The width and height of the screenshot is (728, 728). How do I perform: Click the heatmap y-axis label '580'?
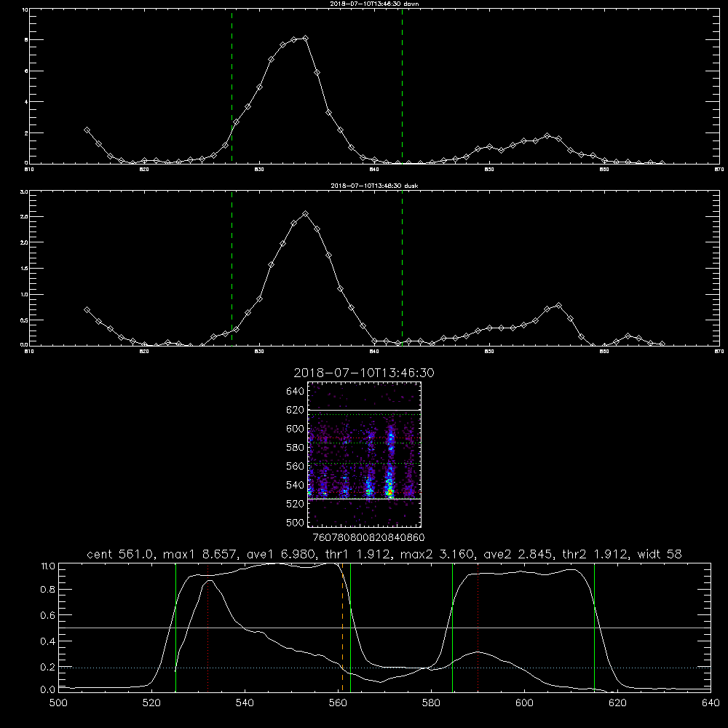(296, 448)
